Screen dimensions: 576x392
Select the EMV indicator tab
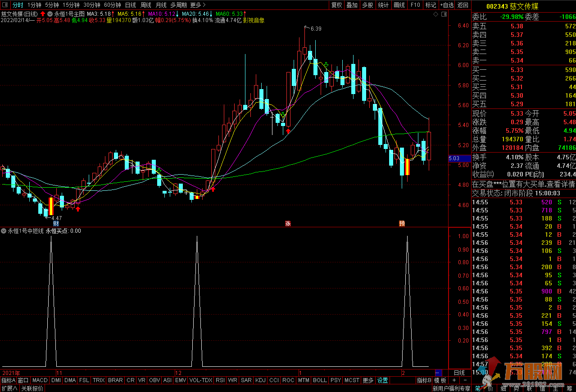click(181, 380)
